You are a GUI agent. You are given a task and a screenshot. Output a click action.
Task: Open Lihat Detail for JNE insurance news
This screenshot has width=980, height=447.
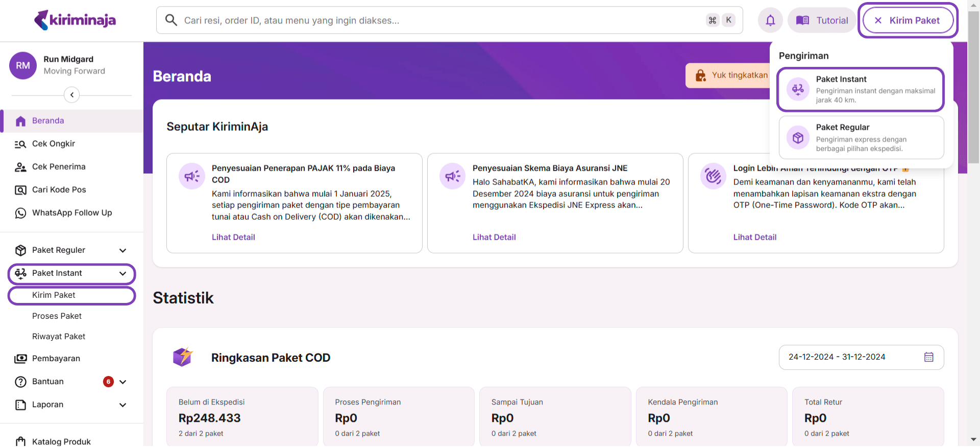point(494,238)
